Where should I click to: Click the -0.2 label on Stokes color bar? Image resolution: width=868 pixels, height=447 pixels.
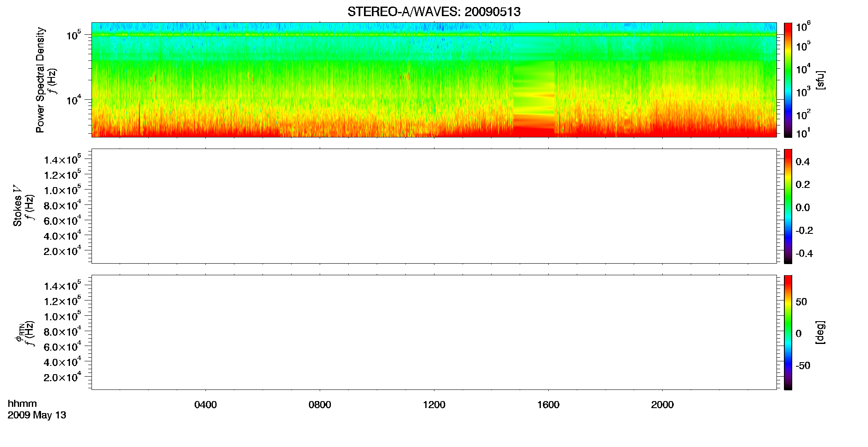pyautogui.click(x=804, y=231)
